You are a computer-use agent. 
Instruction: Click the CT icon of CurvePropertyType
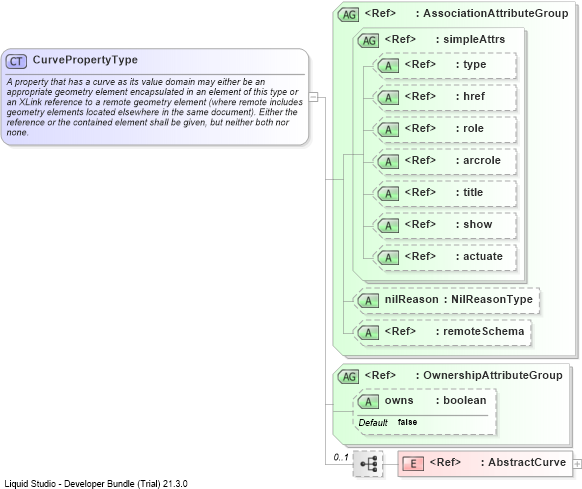[x=16, y=61]
